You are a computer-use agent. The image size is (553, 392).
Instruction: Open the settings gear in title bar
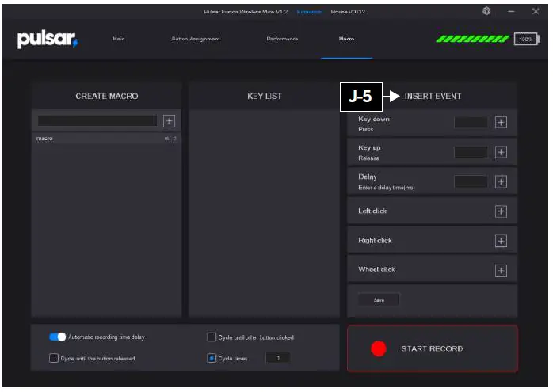[486, 11]
